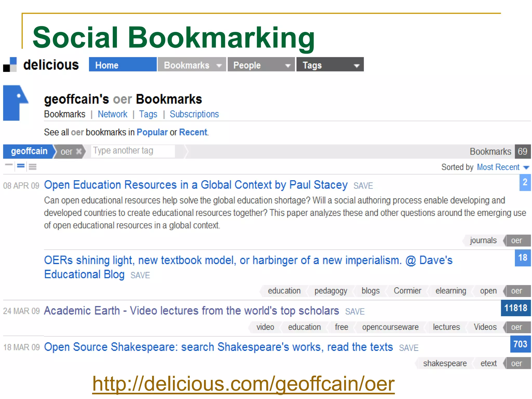Image resolution: width=532 pixels, height=399 pixels.
Task: Select the blogs tag
Action: (370, 291)
